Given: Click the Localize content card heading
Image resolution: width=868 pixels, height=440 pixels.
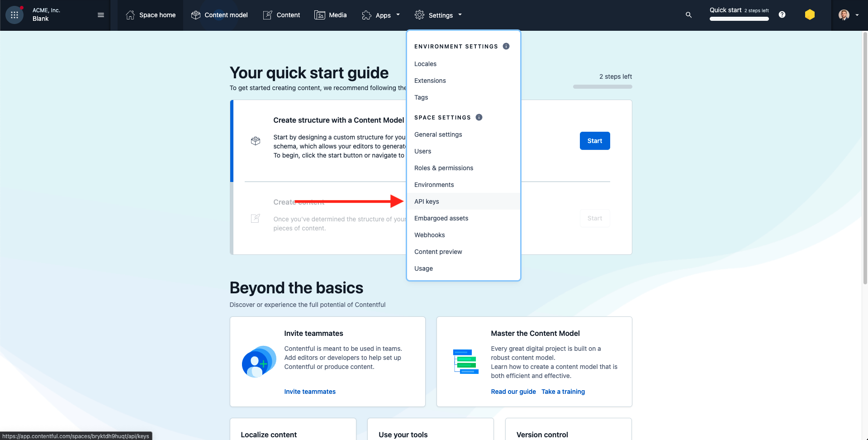Looking at the screenshot, I should pyautogui.click(x=269, y=435).
